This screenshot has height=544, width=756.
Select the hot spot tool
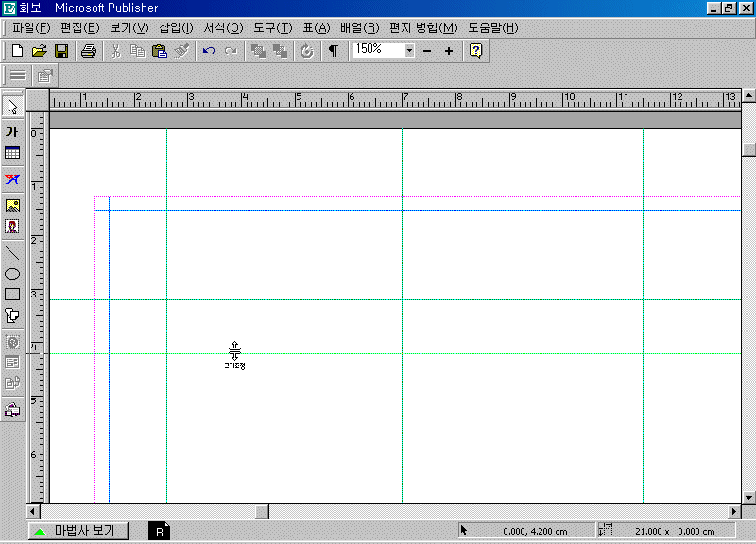tap(12, 342)
